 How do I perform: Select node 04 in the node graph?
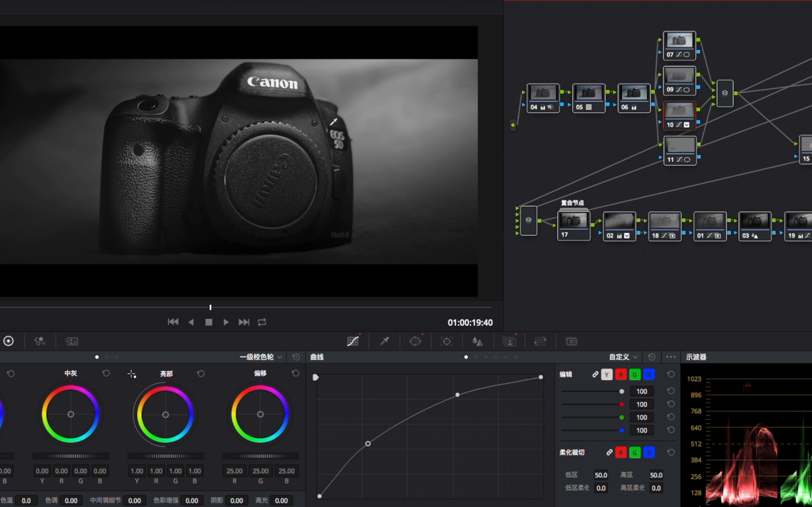coord(543,98)
